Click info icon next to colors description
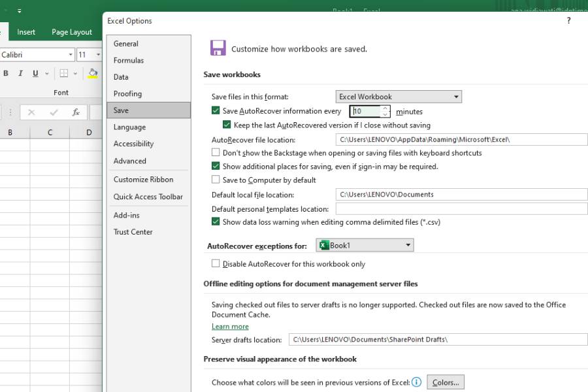Image resolution: width=588 pixels, height=392 pixels. (x=416, y=382)
